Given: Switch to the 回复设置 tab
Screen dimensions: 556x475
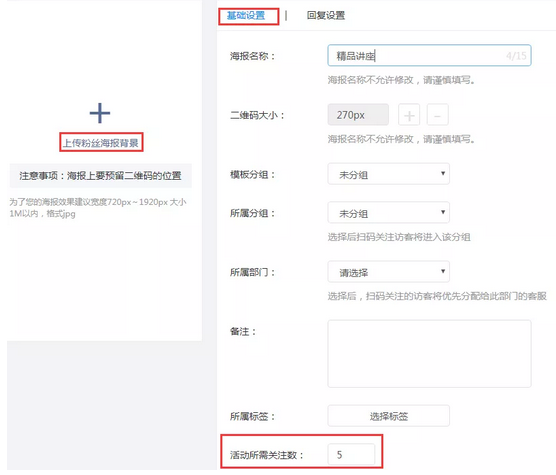Looking at the screenshot, I should 326,16.
